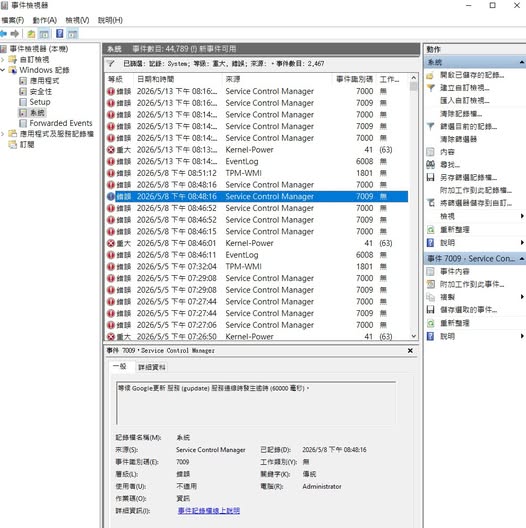Select the Setup log tree node
526x528 pixels.
tap(40, 102)
